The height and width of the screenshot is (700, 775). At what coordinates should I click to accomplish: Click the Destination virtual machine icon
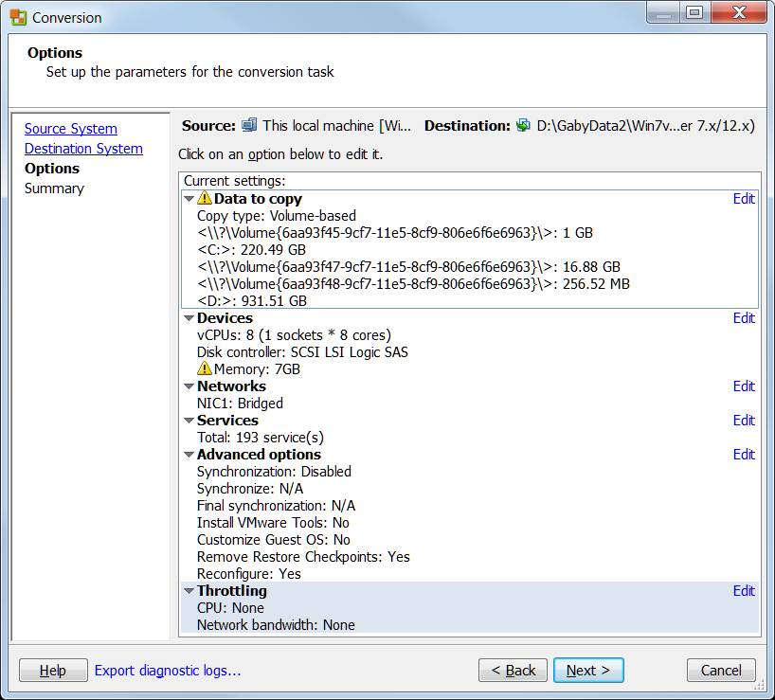click(x=523, y=125)
